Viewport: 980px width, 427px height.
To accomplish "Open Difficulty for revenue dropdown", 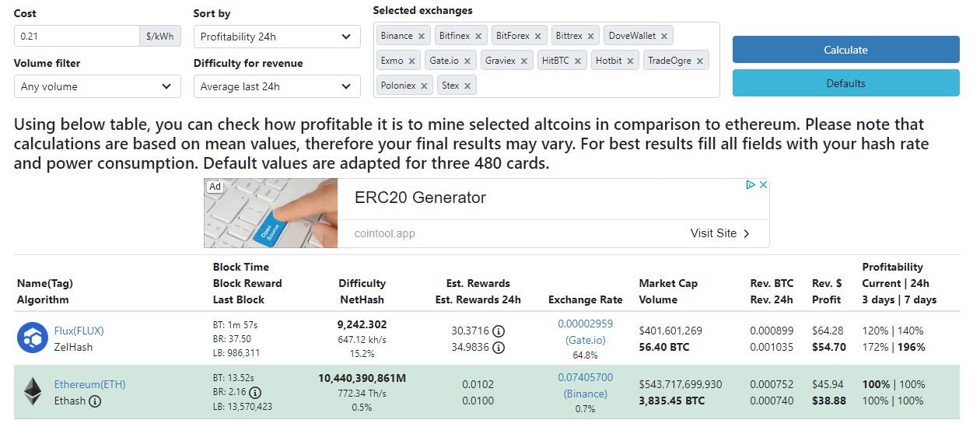I will click(x=277, y=86).
